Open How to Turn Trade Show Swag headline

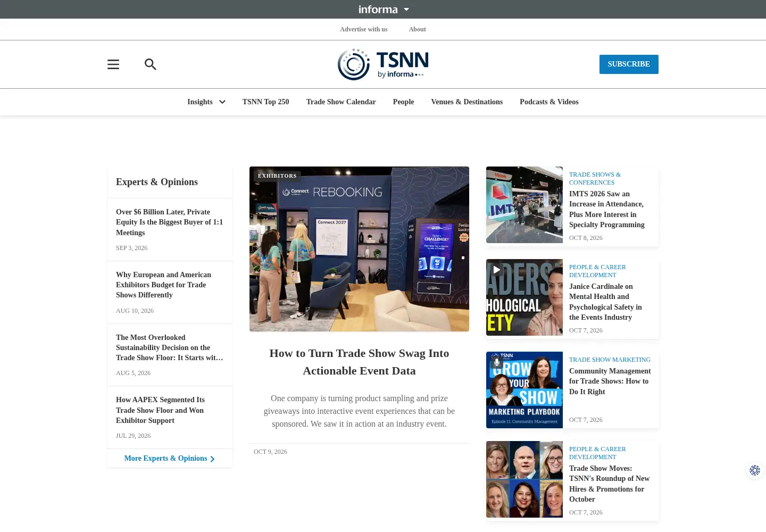[x=359, y=362]
